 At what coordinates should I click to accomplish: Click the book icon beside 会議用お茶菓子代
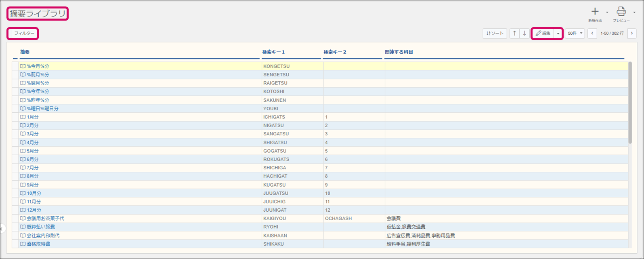point(23,219)
